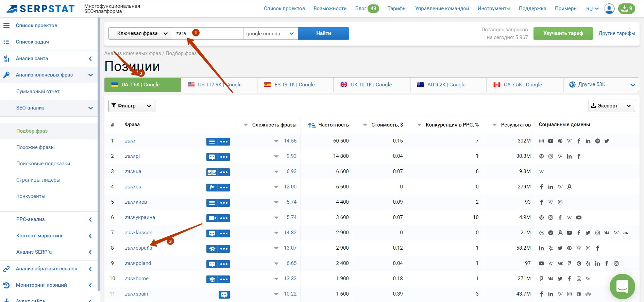Select Похожие фразы in the sidebar

pos(35,147)
